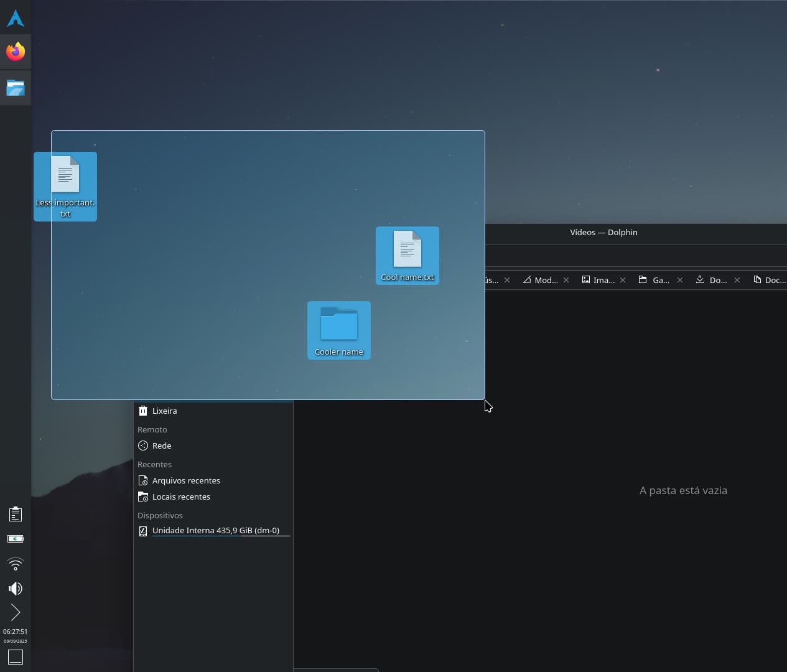This screenshot has height=672, width=787.
Task: Expand hidden system tray icons arrow
Action: coord(16,613)
